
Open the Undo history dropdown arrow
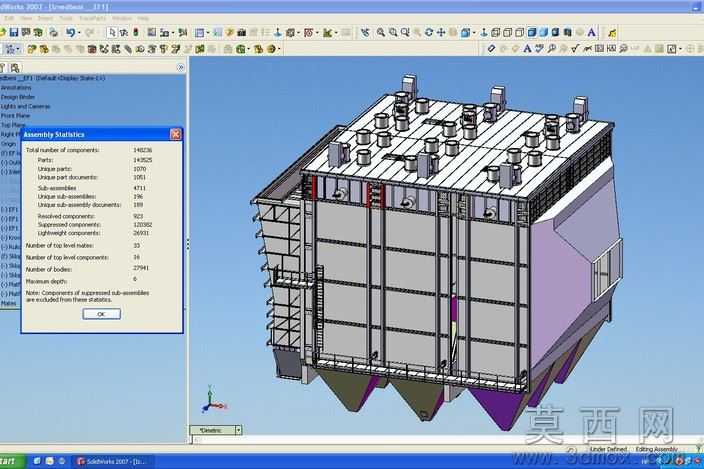(x=79, y=33)
